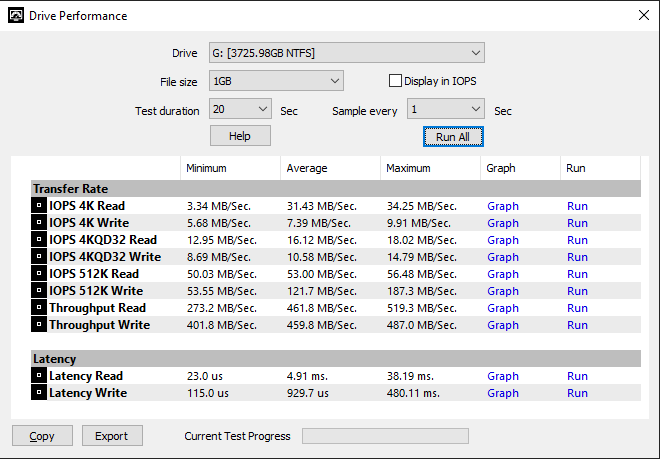
Task: Click the icon beside IOPS 4K Write
Action: 39,223
